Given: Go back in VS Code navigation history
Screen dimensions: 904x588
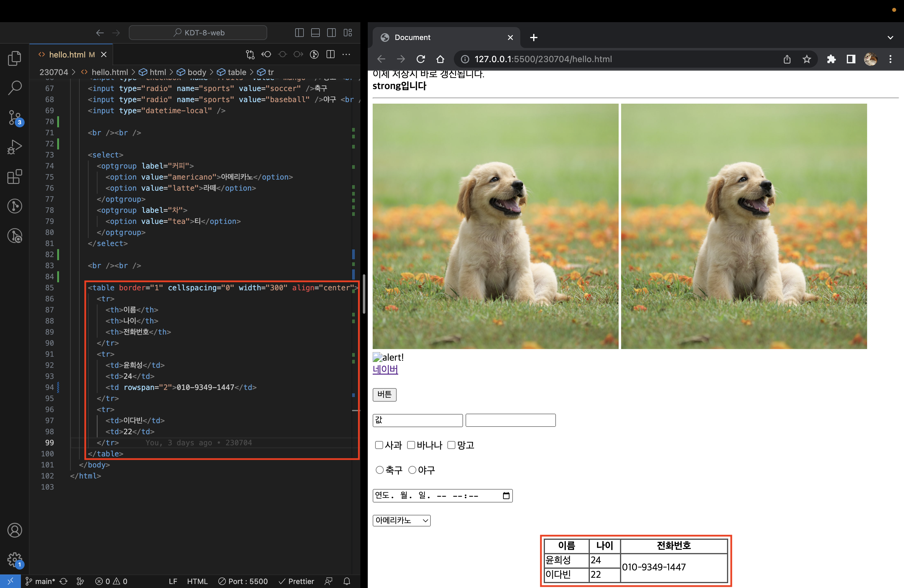Looking at the screenshot, I should click(x=100, y=33).
